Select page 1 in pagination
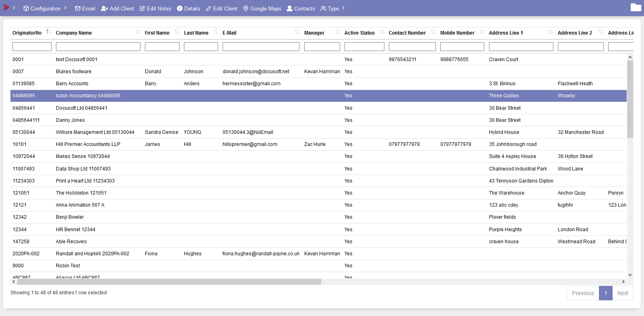This screenshot has height=316, width=644. (606, 293)
